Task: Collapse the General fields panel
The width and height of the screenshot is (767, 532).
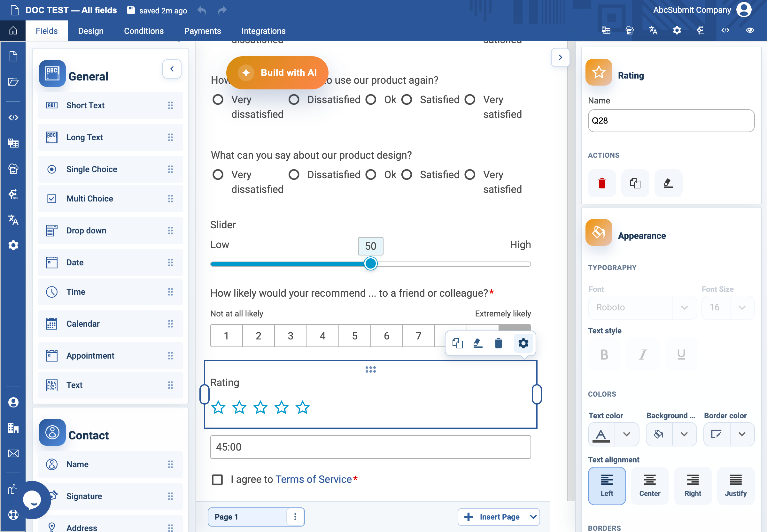Action: point(172,69)
